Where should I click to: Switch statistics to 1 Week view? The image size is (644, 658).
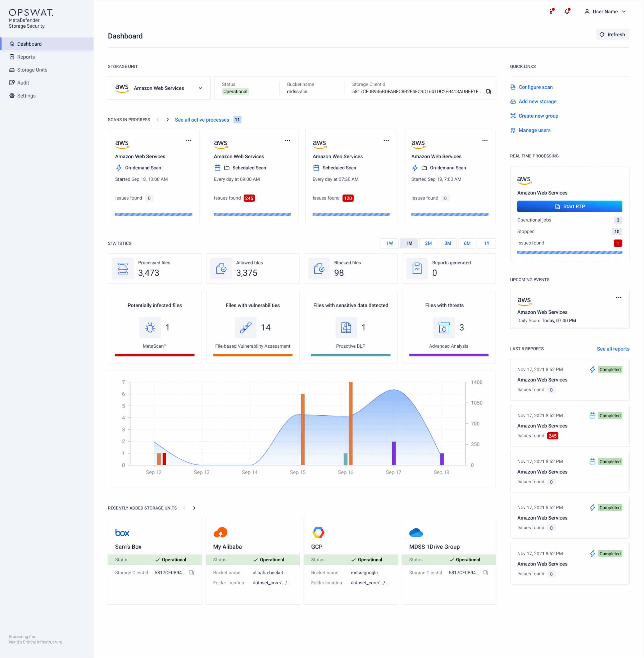coord(389,243)
